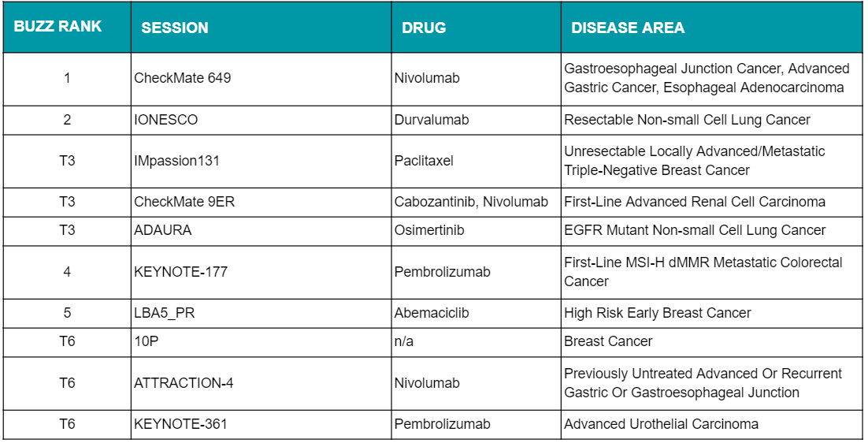The width and height of the screenshot is (868, 443).
Task: Click the DRUG column header
Action: tap(476, 27)
